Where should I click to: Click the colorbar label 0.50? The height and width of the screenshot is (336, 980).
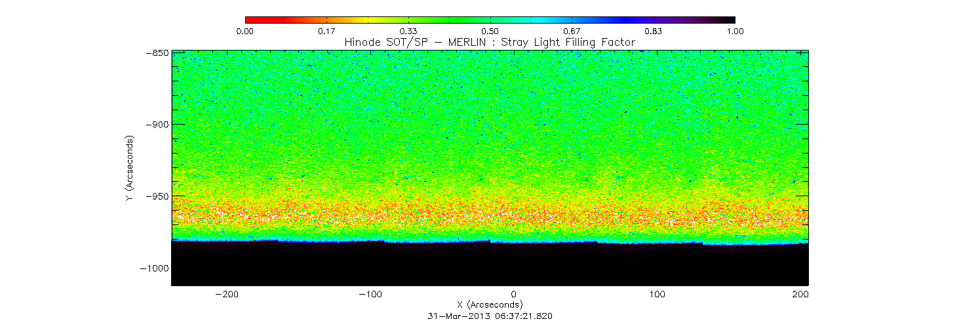point(490,31)
